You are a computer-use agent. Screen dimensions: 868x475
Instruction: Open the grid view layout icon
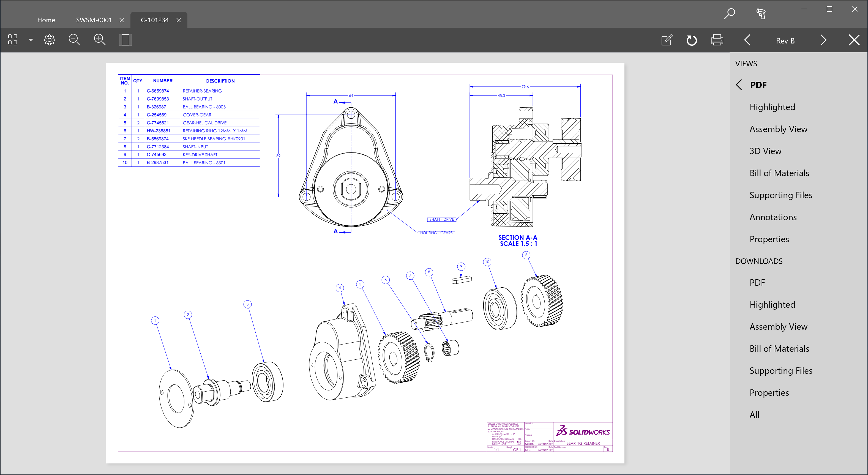click(12, 40)
